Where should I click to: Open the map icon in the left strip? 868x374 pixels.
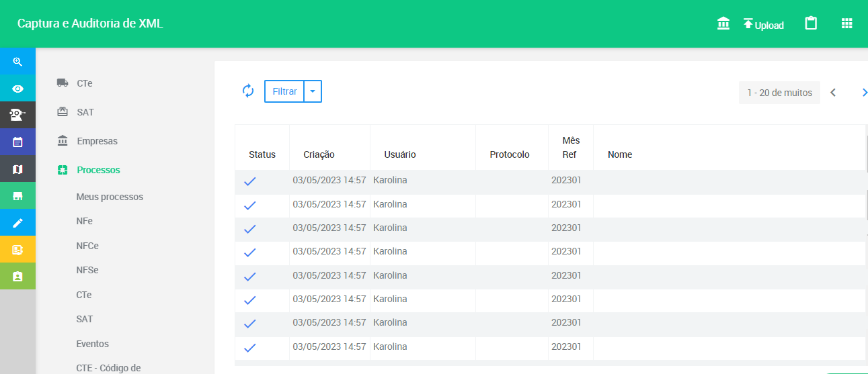[x=17, y=169]
